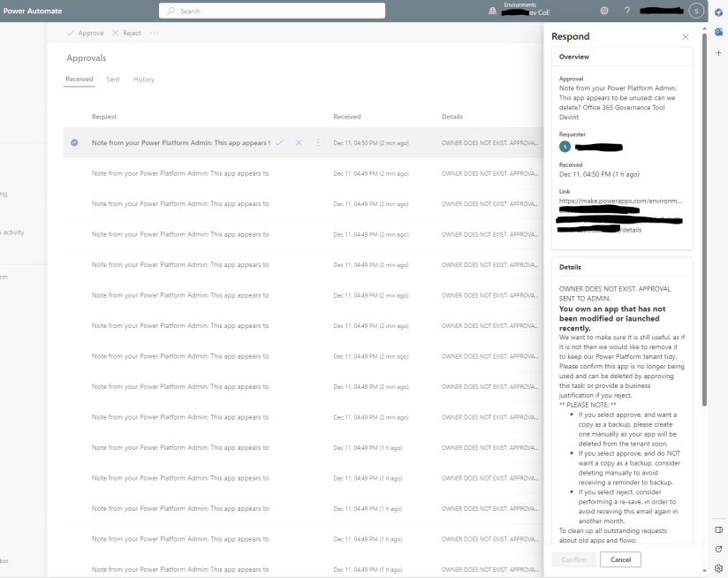The width and height of the screenshot is (728, 578).
Task: Open the Outlook icon in browser sidebar
Action: click(719, 32)
